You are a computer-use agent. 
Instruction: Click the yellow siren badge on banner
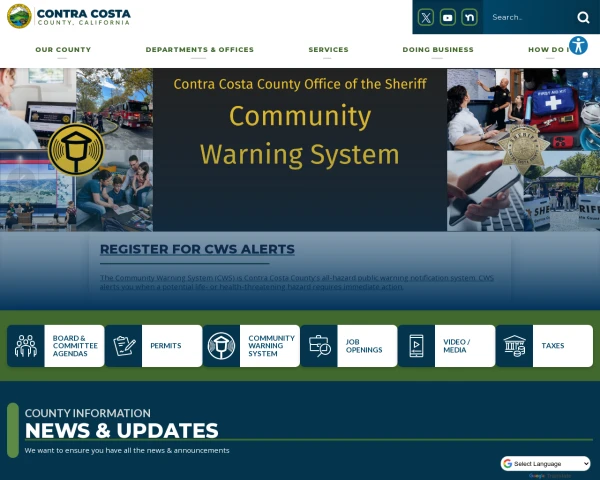tap(76, 149)
